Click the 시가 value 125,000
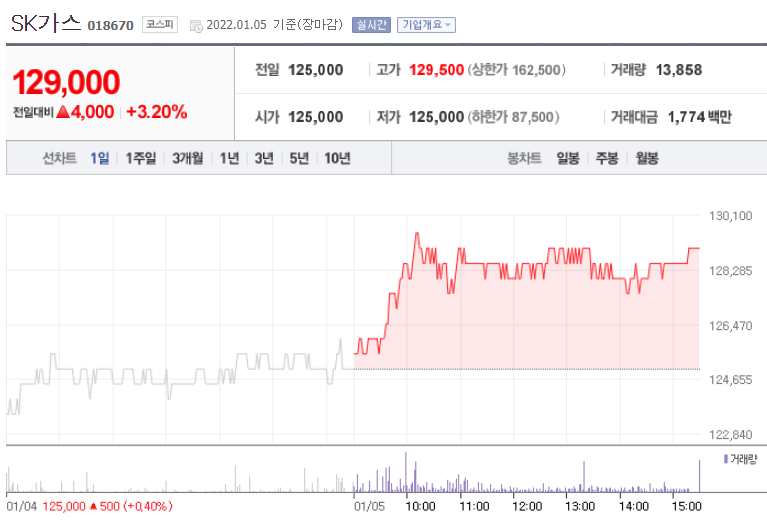 point(316,117)
